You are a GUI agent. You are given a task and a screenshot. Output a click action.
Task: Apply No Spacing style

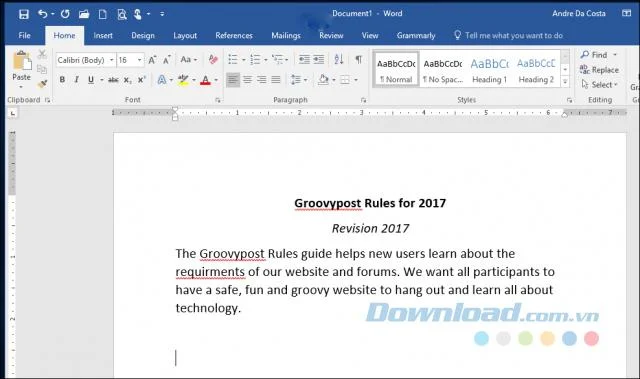coord(443,69)
